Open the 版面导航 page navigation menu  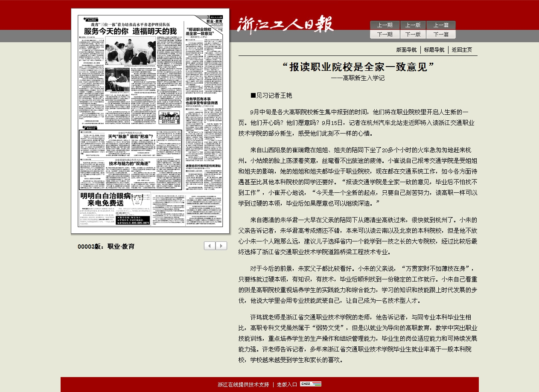tap(406, 50)
